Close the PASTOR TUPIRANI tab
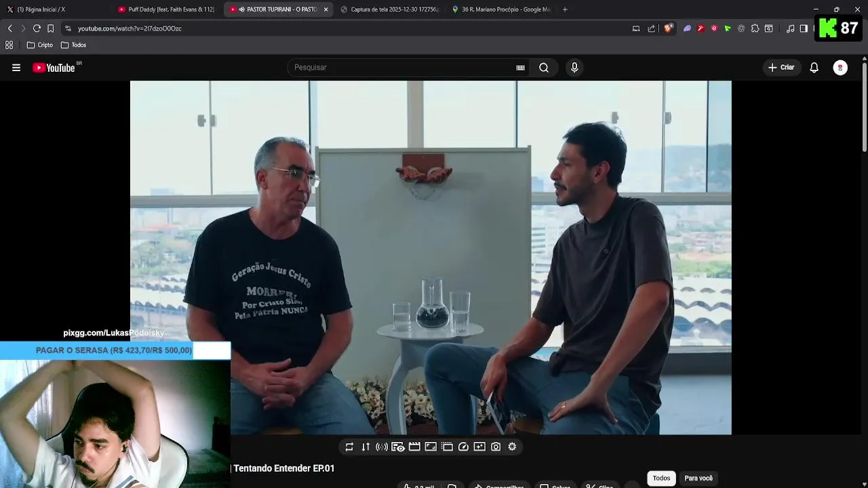Screen dimensions: 868x488 (x=326, y=9)
